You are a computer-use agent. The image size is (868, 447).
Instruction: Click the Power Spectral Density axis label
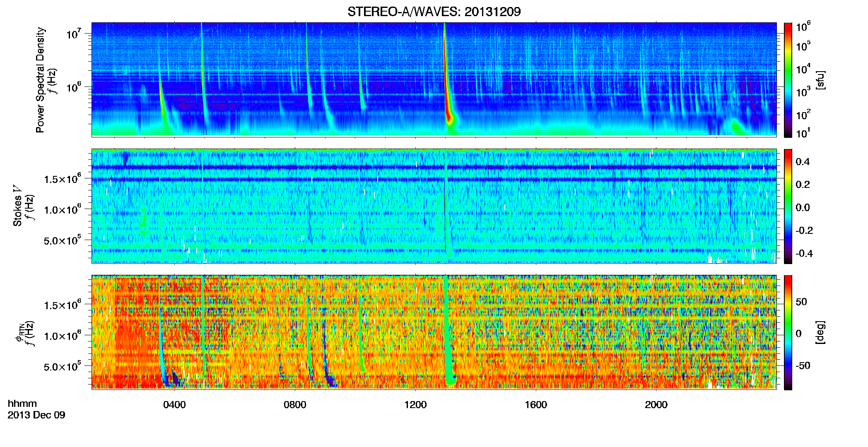pyautogui.click(x=40, y=80)
